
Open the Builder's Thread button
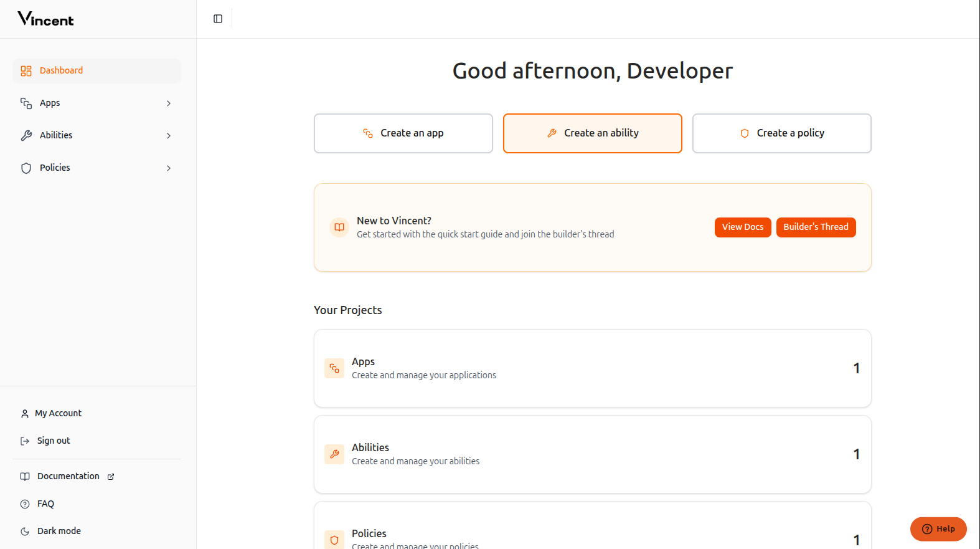tap(816, 227)
